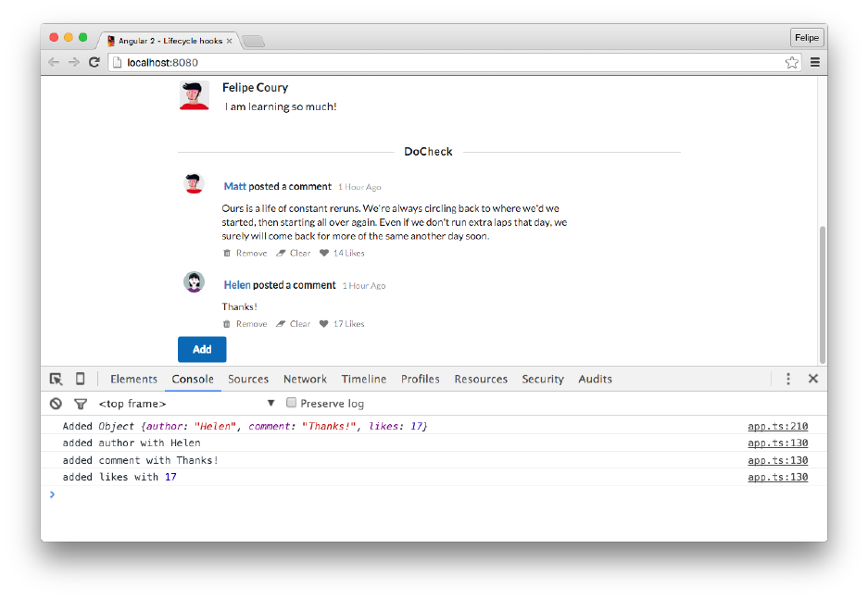Open Chrome hamburger menu

(x=815, y=63)
